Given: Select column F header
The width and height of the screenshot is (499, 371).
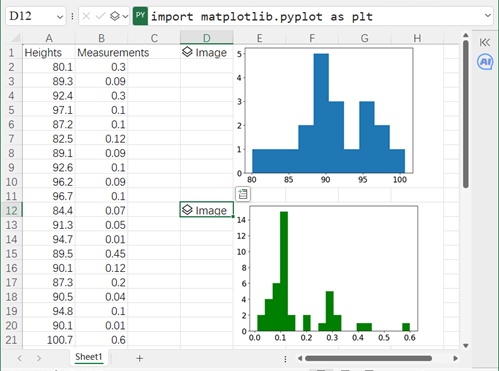Looking at the screenshot, I should click(x=312, y=38).
